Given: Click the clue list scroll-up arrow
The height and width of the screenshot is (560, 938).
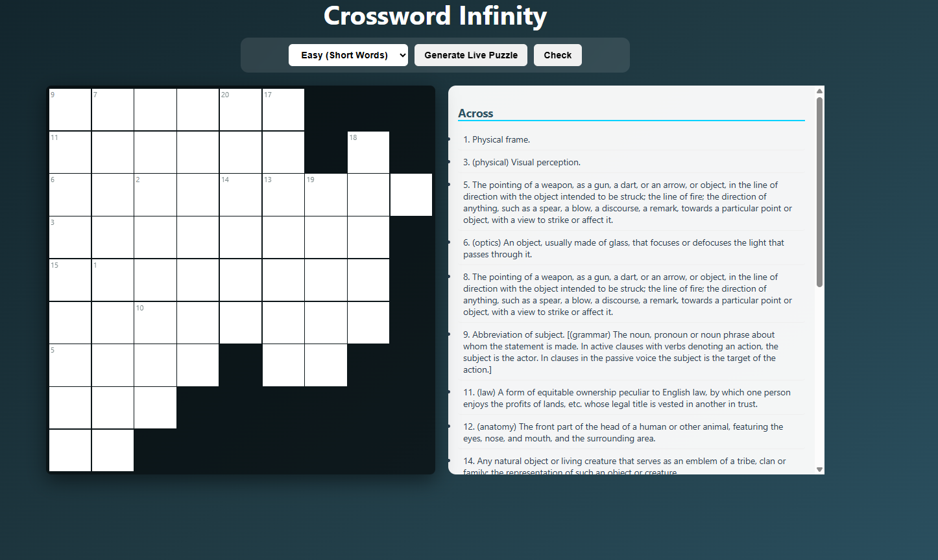Looking at the screenshot, I should point(819,91).
